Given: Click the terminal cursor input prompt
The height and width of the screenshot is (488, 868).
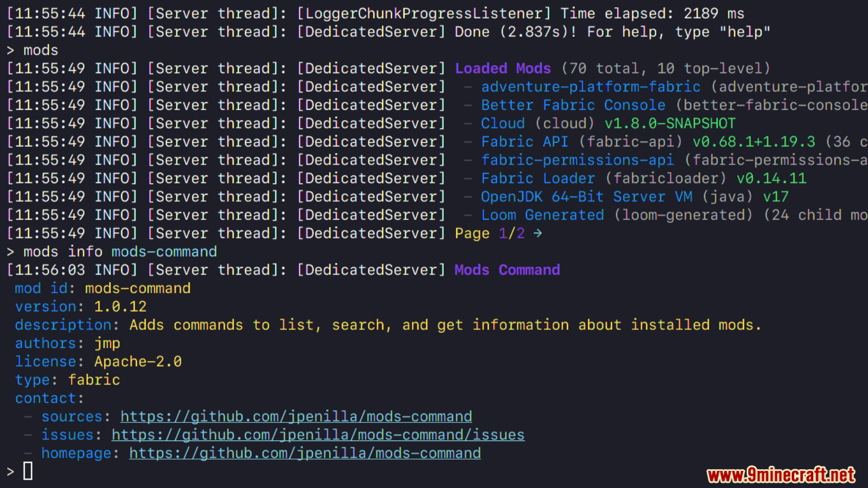Looking at the screenshot, I should 28,471.
